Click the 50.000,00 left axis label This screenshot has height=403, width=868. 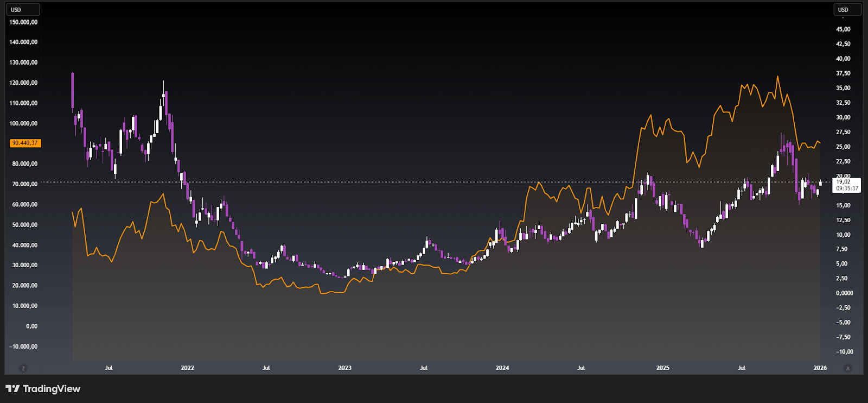coord(25,225)
